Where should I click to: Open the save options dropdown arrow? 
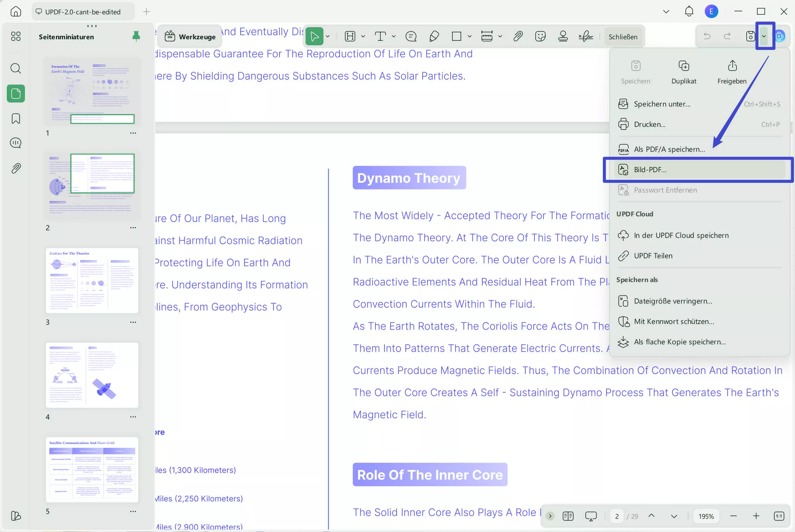coord(764,36)
